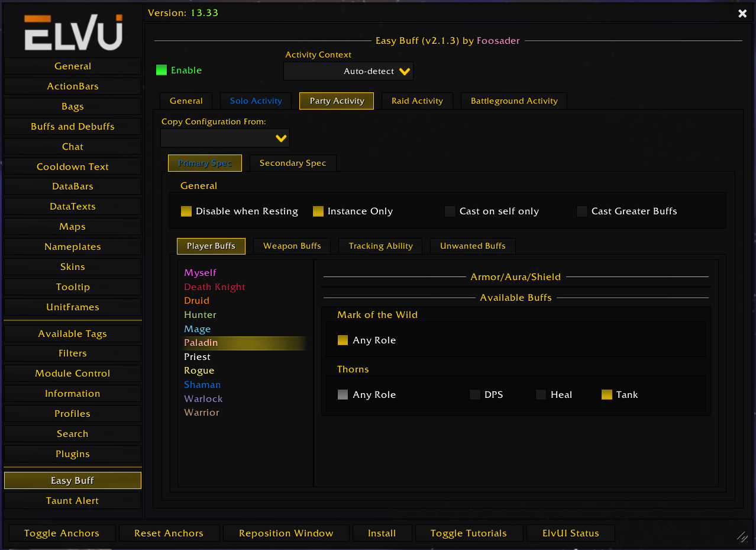The image size is (756, 550).
Task: Enable Cast Greater Buffs
Action: (582, 211)
